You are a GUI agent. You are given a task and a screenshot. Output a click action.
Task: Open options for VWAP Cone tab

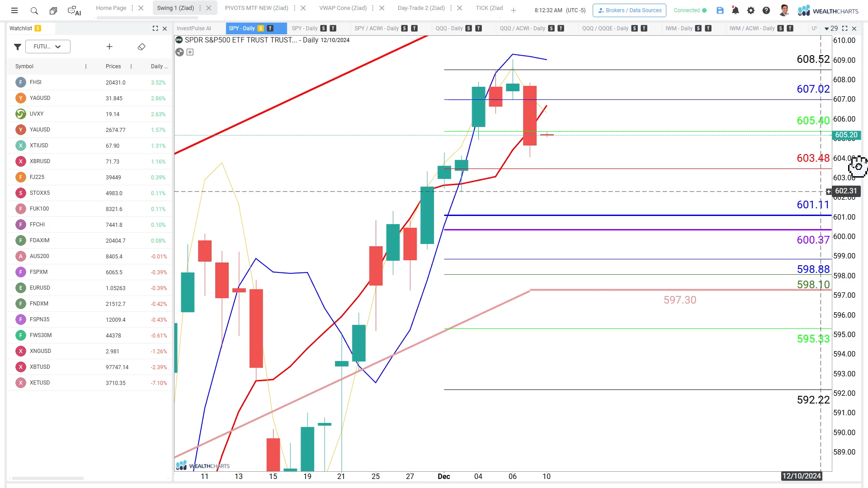373,8
